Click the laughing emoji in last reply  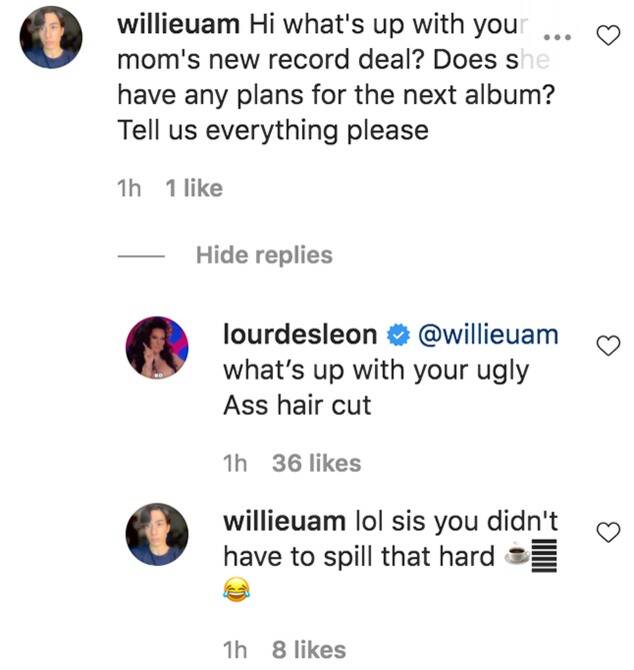[x=237, y=589]
